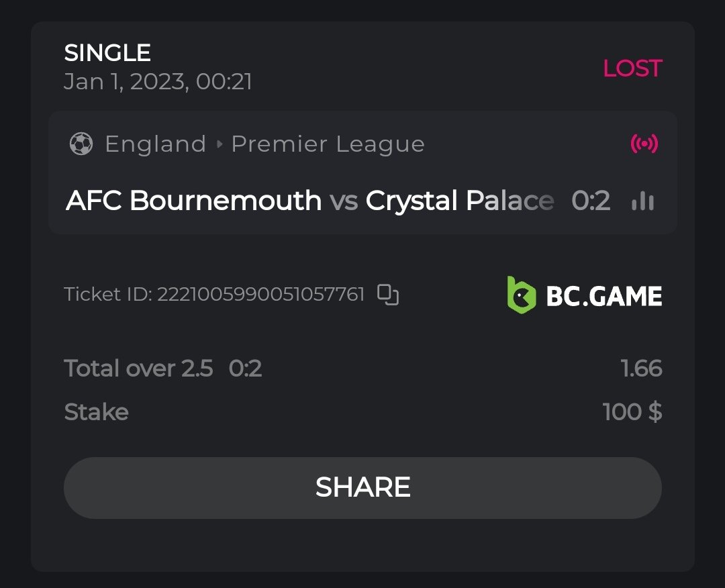Copy the ticket ID with copy icon
725x588 pixels.
click(x=388, y=295)
